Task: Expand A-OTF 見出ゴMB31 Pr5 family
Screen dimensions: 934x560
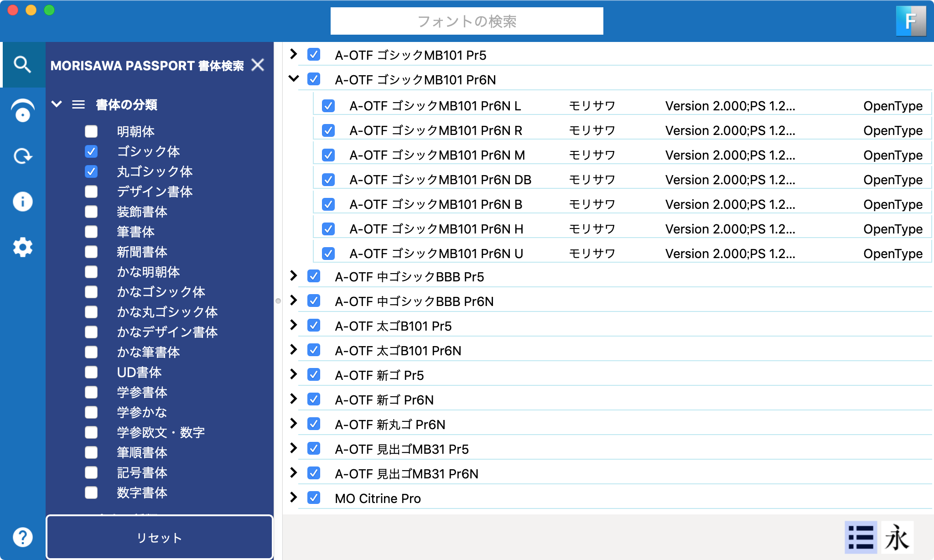Action: (x=294, y=448)
